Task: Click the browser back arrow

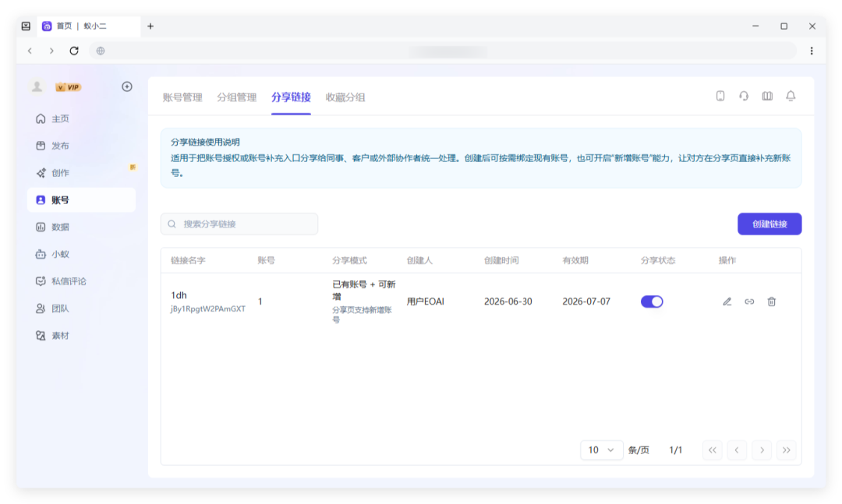Action: point(30,51)
